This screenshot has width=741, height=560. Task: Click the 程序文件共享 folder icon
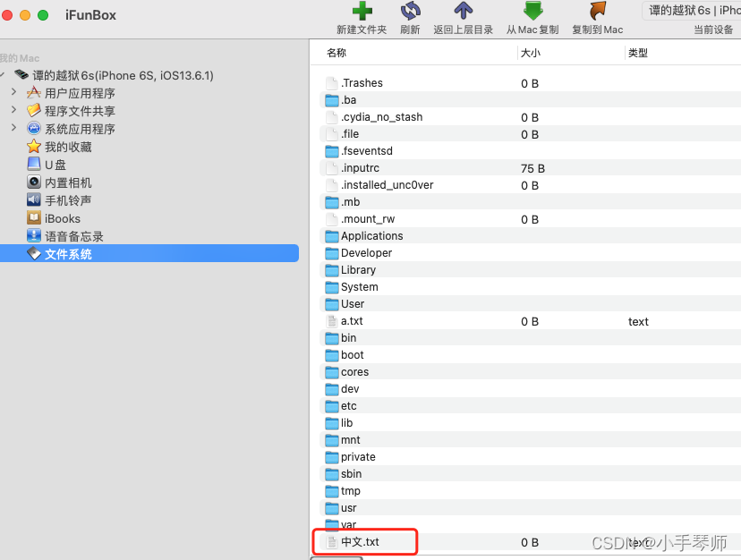click(33, 110)
